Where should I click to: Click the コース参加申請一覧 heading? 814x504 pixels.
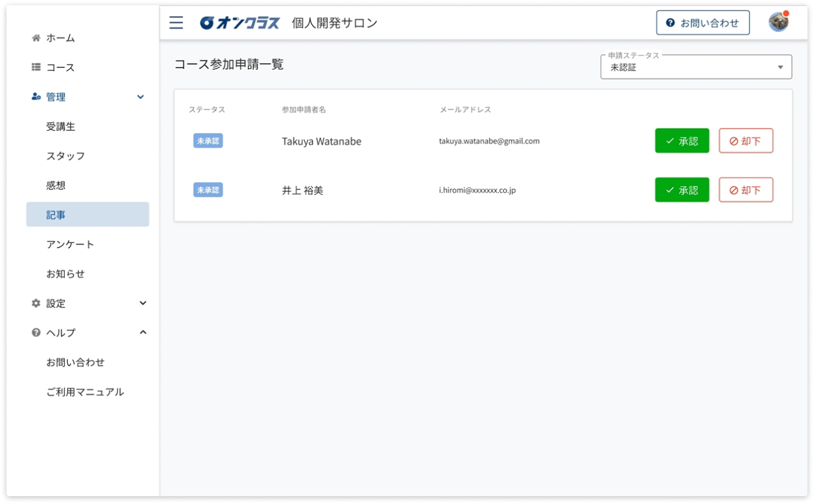click(x=228, y=64)
